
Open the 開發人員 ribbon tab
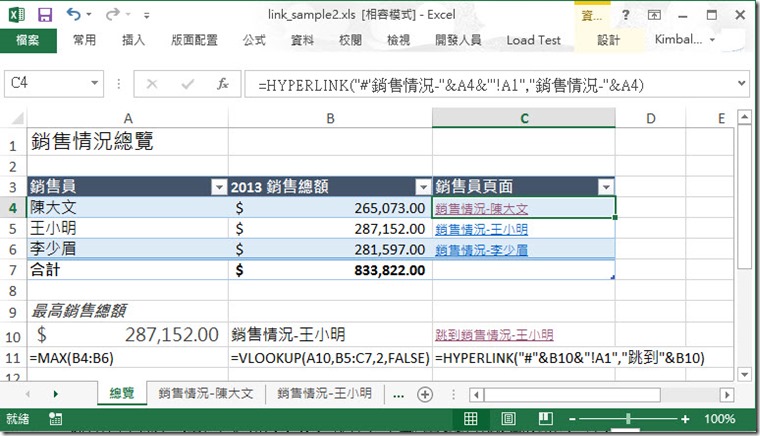(x=458, y=40)
